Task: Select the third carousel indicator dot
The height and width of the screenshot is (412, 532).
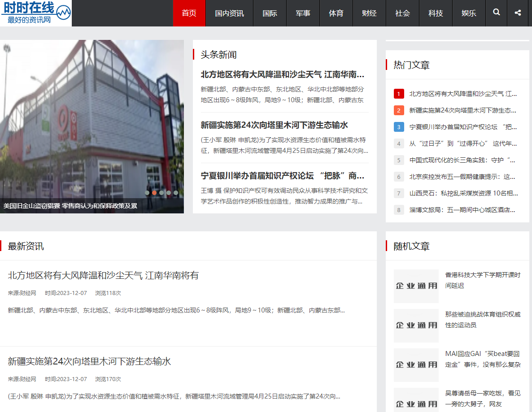Action: click(x=161, y=193)
